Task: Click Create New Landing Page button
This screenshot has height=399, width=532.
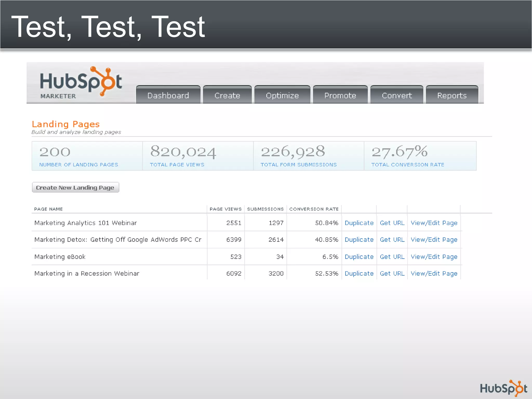Action: [75, 187]
